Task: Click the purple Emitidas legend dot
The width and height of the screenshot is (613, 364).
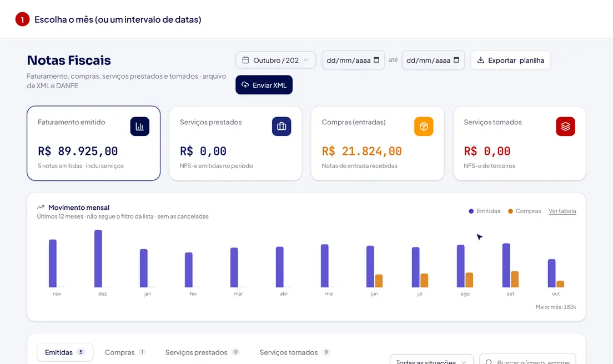Action: pyautogui.click(x=471, y=211)
